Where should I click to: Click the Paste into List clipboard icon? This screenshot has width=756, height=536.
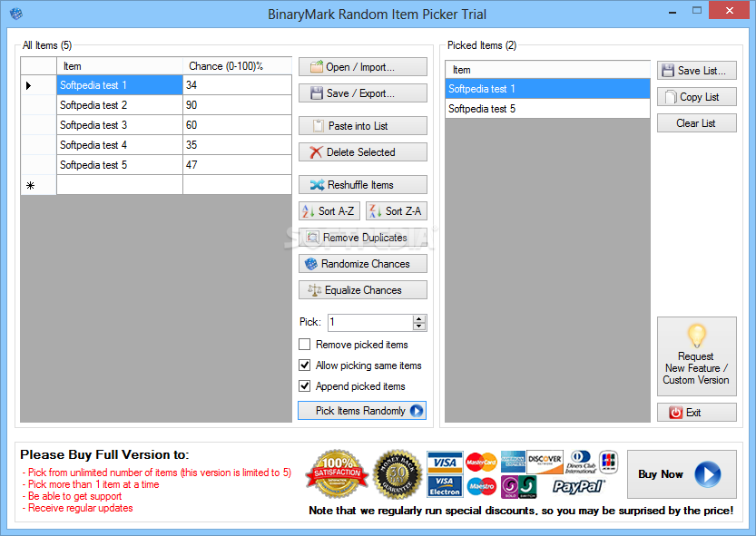pyautogui.click(x=319, y=126)
